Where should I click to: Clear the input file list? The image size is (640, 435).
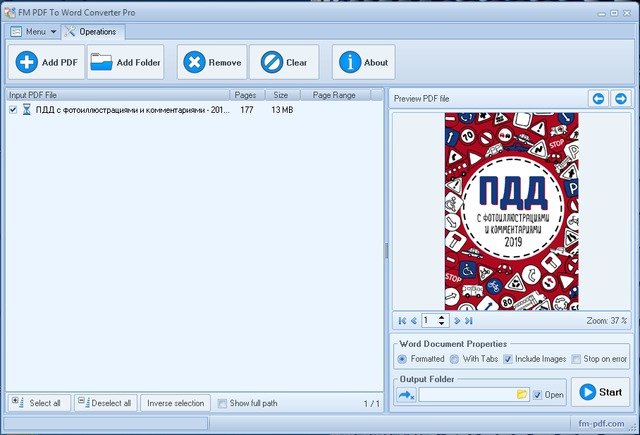coord(283,62)
